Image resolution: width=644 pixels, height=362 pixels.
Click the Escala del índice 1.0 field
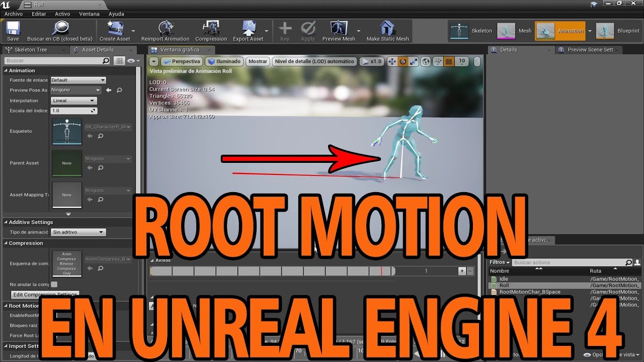(x=74, y=111)
